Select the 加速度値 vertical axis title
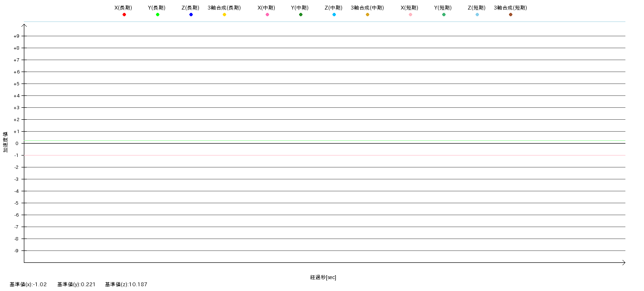Image resolution: width=644 pixels, height=291 pixels. (x=6, y=142)
